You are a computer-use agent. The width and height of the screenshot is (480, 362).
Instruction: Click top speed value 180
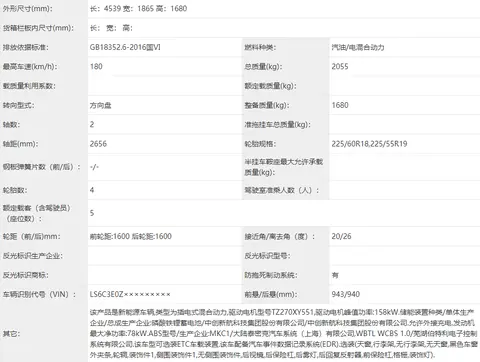(96, 67)
